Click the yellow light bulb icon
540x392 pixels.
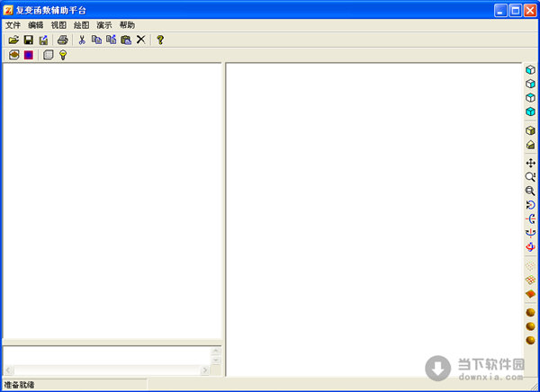point(63,55)
